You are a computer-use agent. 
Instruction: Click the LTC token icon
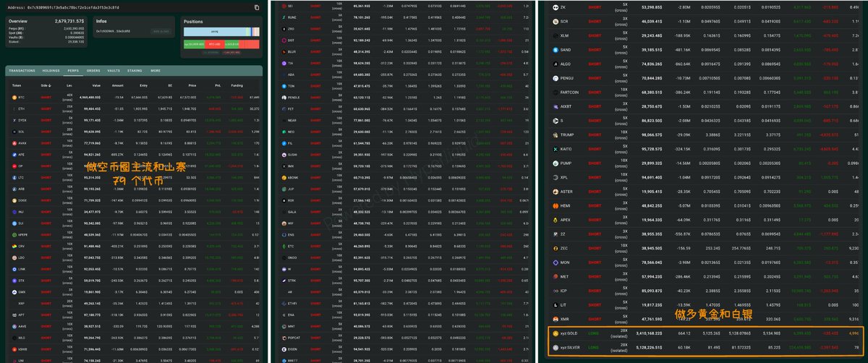pyautogui.click(x=13, y=177)
